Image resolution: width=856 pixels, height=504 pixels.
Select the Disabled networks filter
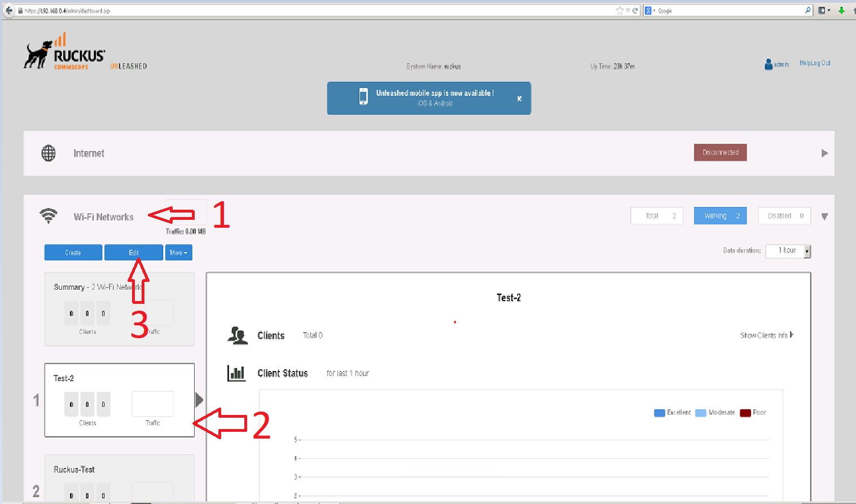tap(784, 216)
